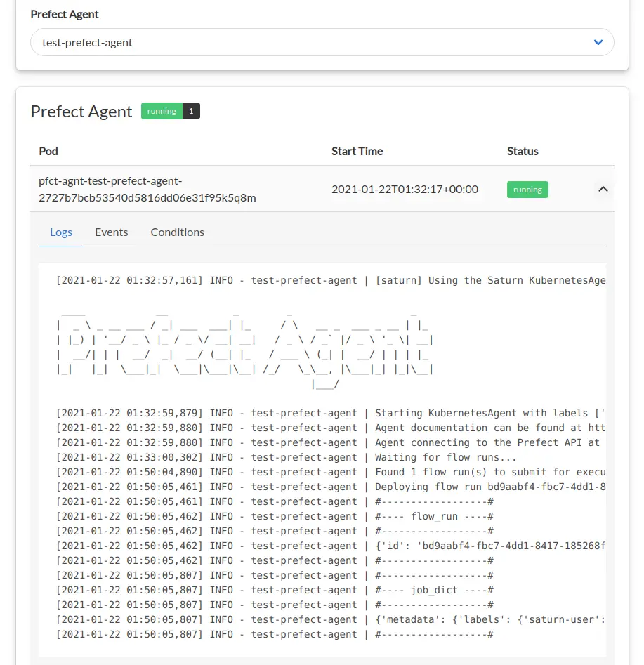Collapse the pod details using the chevron

coord(603,189)
